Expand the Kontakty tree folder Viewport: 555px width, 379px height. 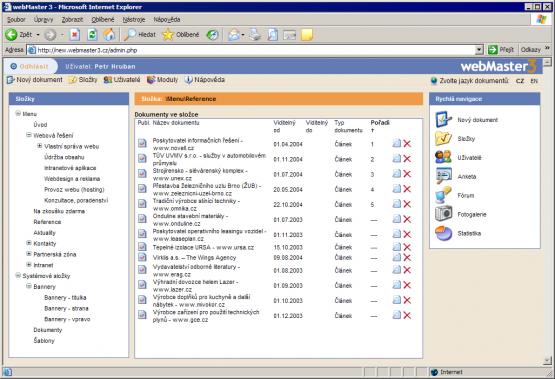tap(29, 243)
